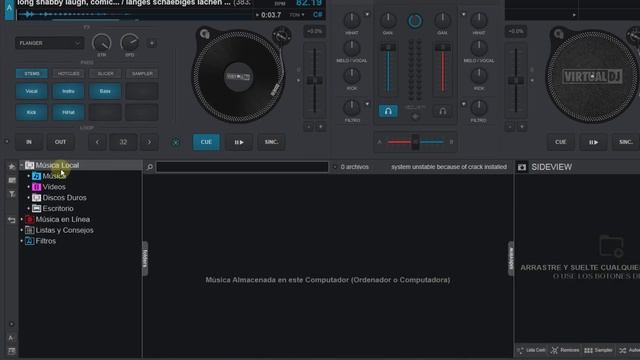640x360 pixels.
Task: Halve loop length with left arrow
Action: (x=97, y=142)
